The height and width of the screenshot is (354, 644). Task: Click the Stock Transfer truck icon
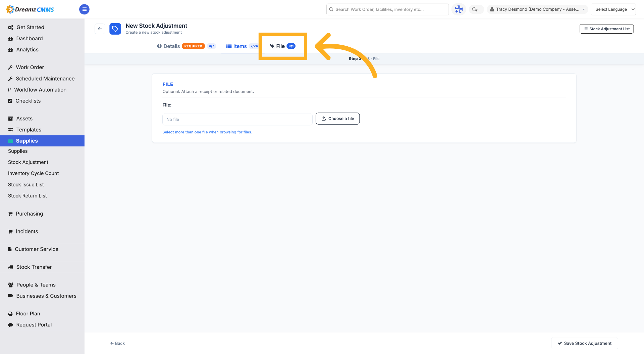click(10, 267)
